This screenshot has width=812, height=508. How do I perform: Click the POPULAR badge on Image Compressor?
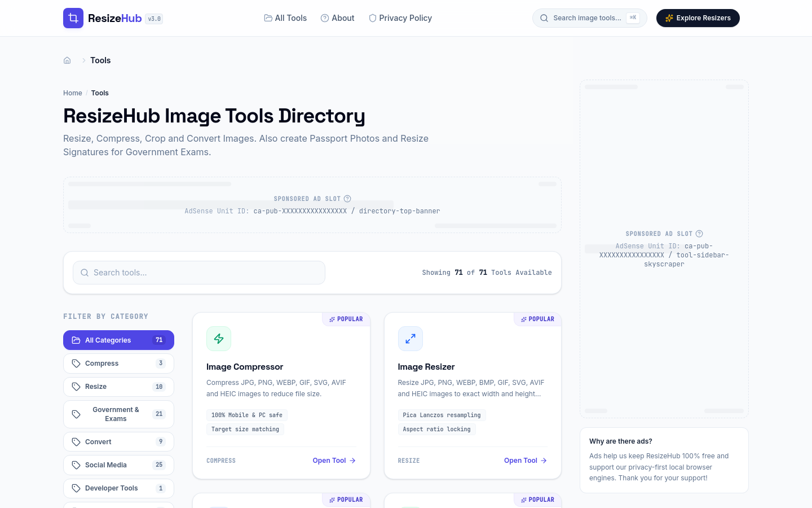[x=346, y=319]
